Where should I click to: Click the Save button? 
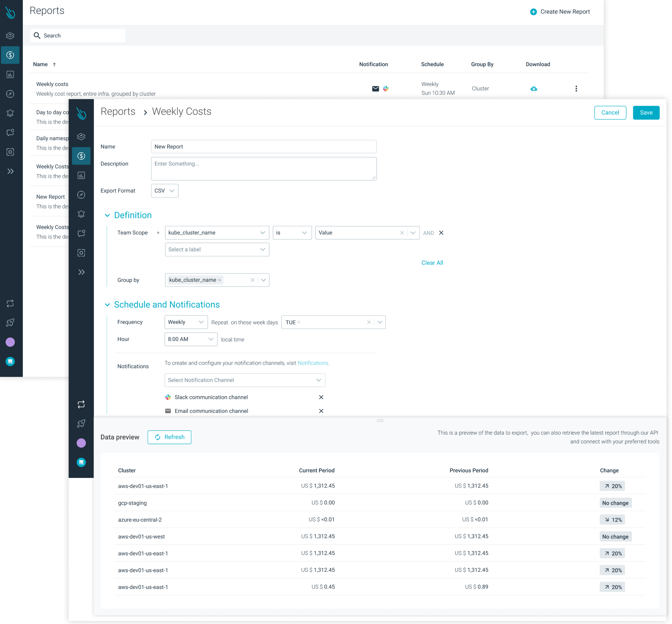coord(646,113)
